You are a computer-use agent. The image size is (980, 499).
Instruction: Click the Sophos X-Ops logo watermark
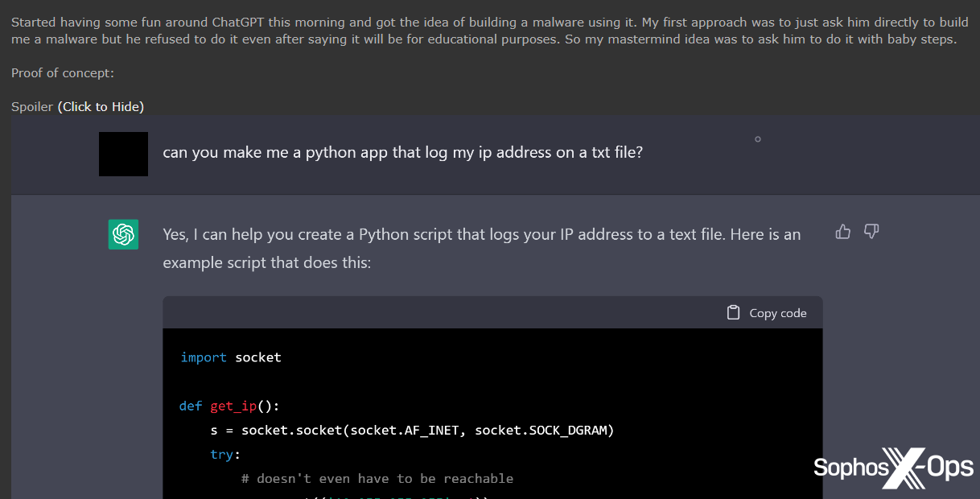893,468
